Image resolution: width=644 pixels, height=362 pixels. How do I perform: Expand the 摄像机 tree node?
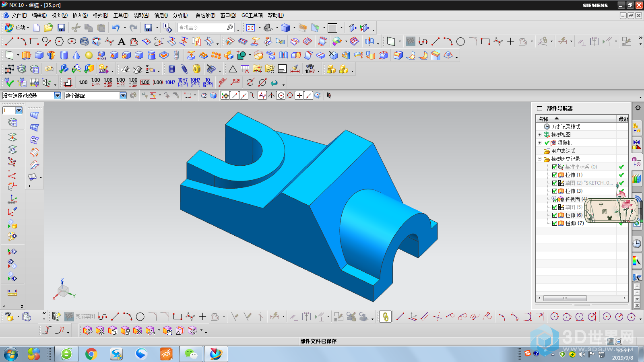click(x=540, y=143)
